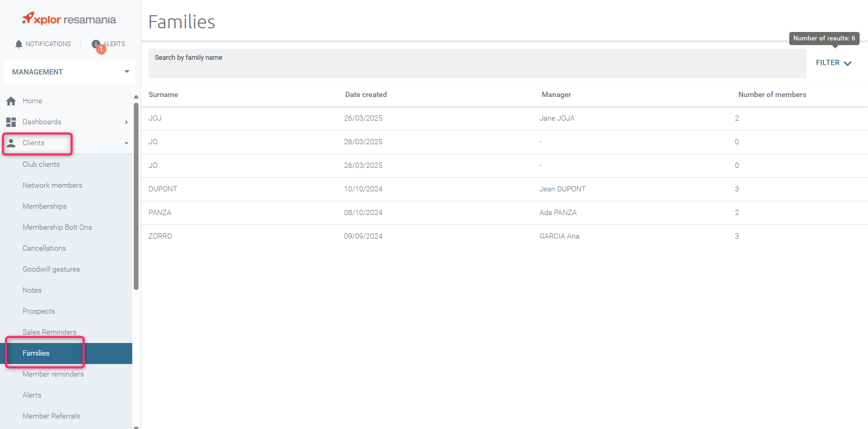This screenshot has width=868, height=429.
Task: Open Sales Reminders page
Action: [49, 332]
